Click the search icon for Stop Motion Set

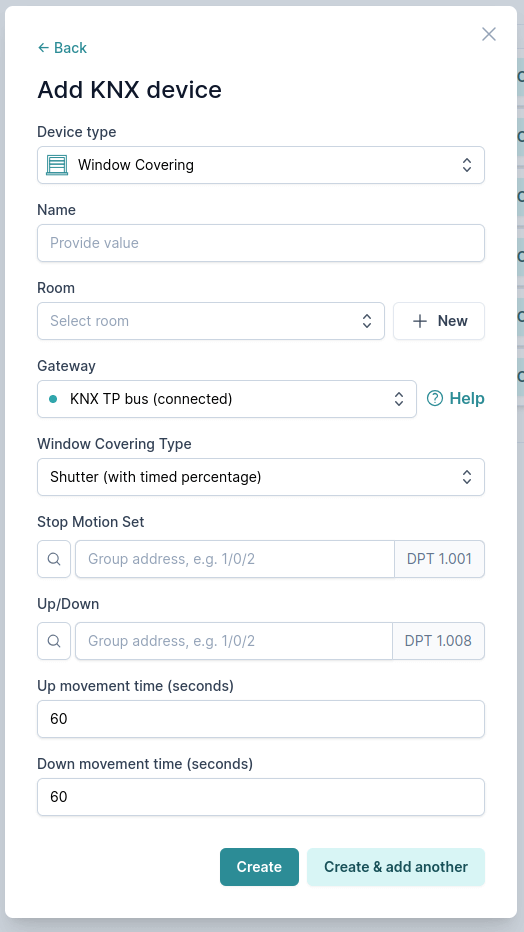(54, 559)
